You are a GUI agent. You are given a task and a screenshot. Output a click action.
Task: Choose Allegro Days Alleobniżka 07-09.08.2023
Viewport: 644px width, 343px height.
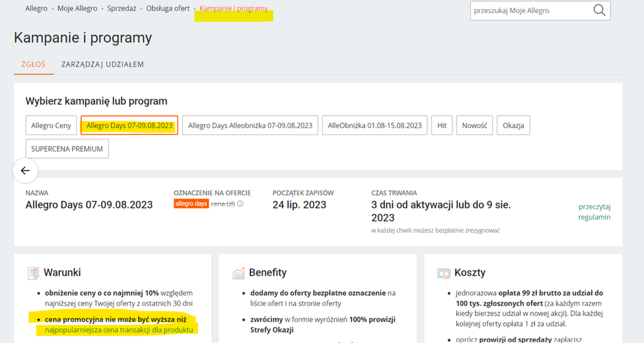(250, 125)
